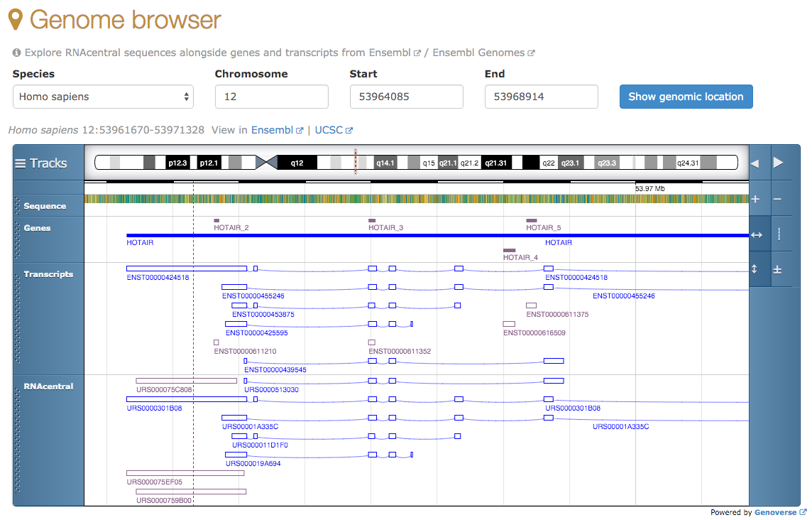
Task: Click q21.31 band on chromosome ideogram
Action: click(x=495, y=163)
